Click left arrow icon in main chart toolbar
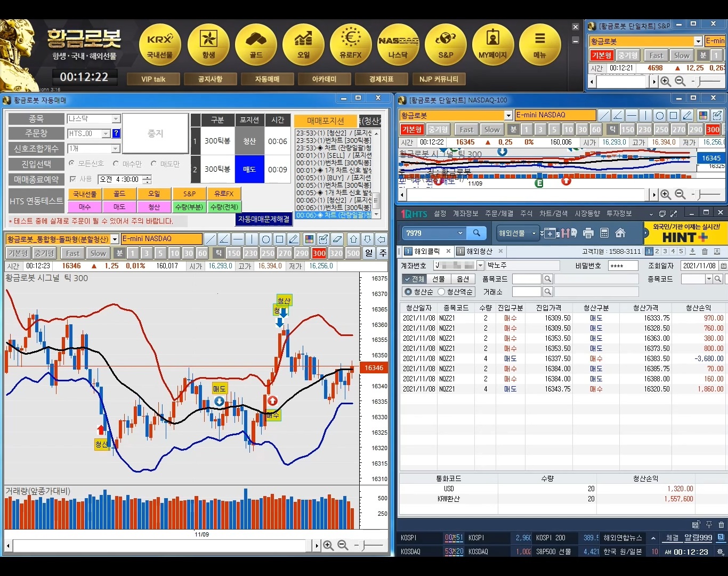This screenshot has width=728, height=576. point(381,239)
